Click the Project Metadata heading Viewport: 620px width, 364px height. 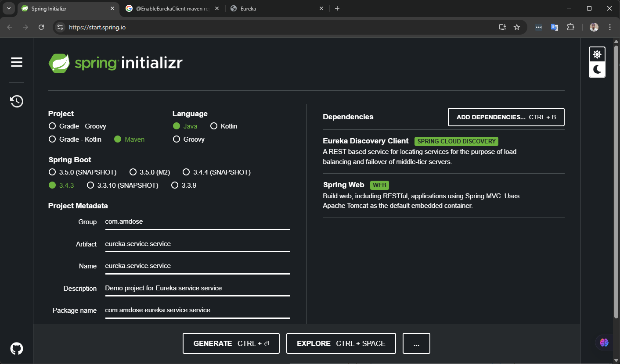(x=78, y=206)
